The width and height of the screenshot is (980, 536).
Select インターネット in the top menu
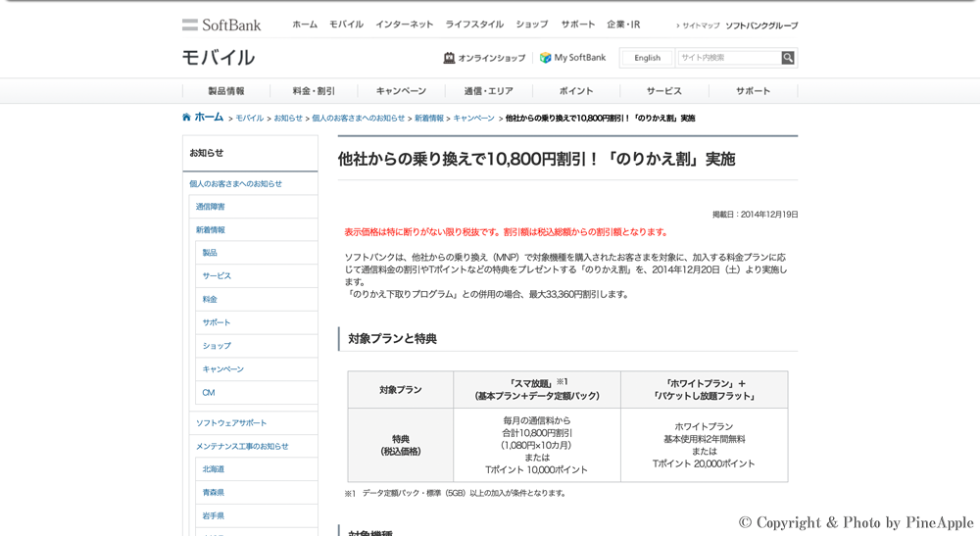[404, 24]
